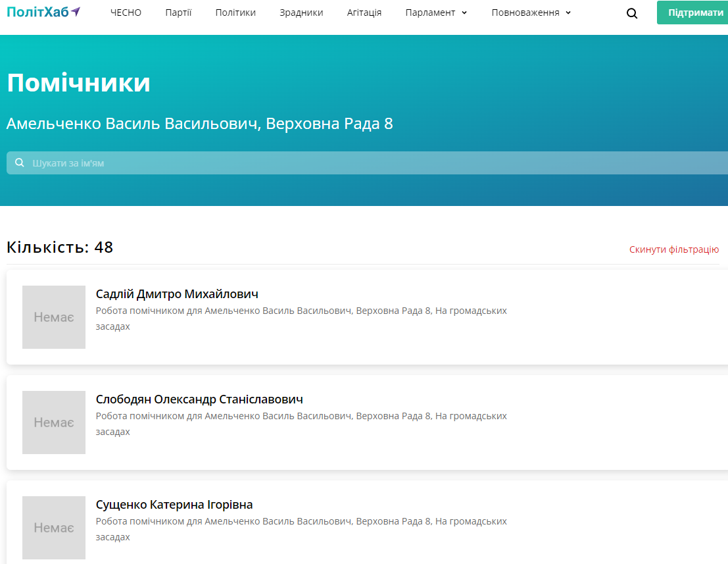728x564 pixels.
Task: Click Сущенко Катерина placeholder photo
Action: pyautogui.click(x=54, y=528)
